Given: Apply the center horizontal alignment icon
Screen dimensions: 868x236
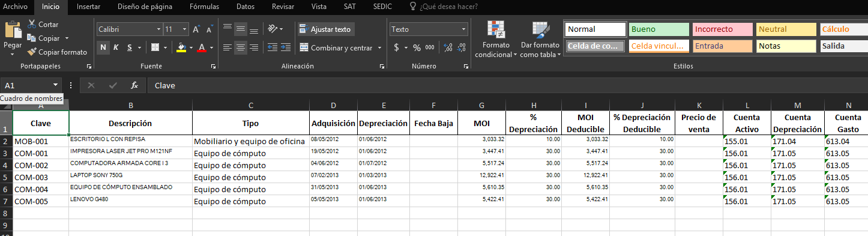Looking at the screenshot, I should [x=240, y=48].
